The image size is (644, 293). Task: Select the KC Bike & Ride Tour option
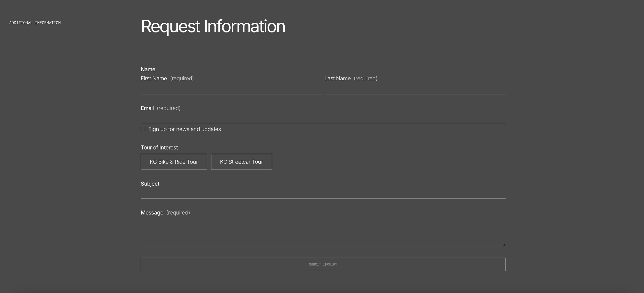pyautogui.click(x=174, y=162)
